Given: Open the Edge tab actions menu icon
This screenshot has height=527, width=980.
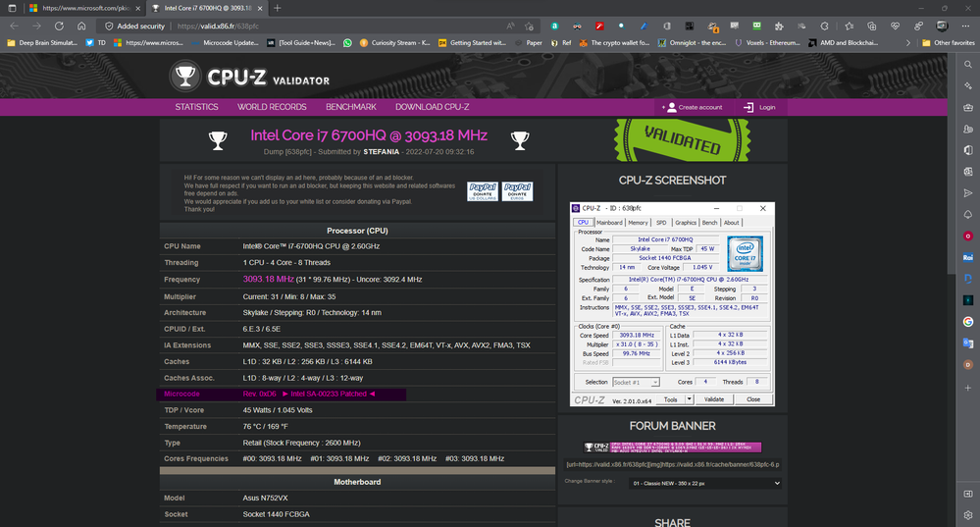Looking at the screenshot, I should click(x=12, y=8).
